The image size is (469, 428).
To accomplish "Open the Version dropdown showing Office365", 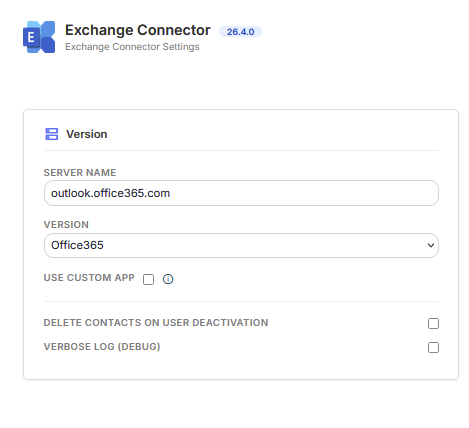I will tap(241, 245).
